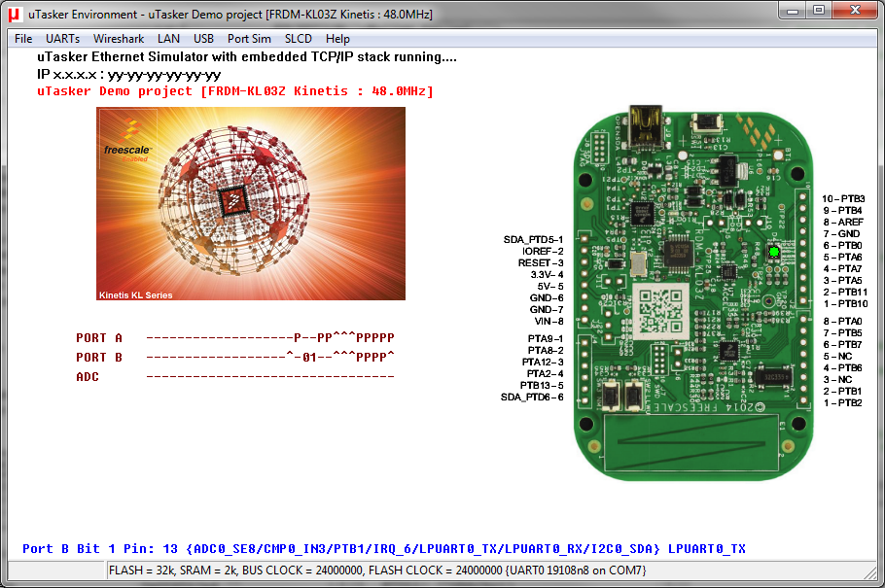Open the Port Sim menu
This screenshot has height=588, width=885.
click(x=249, y=38)
